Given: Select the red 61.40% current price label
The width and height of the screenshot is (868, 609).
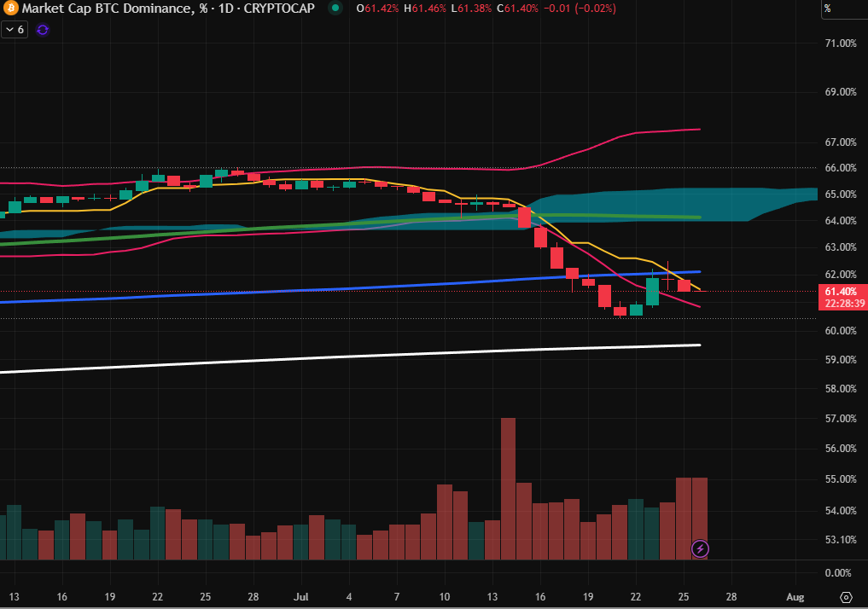Looking at the screenshot, I should (841, 292).
